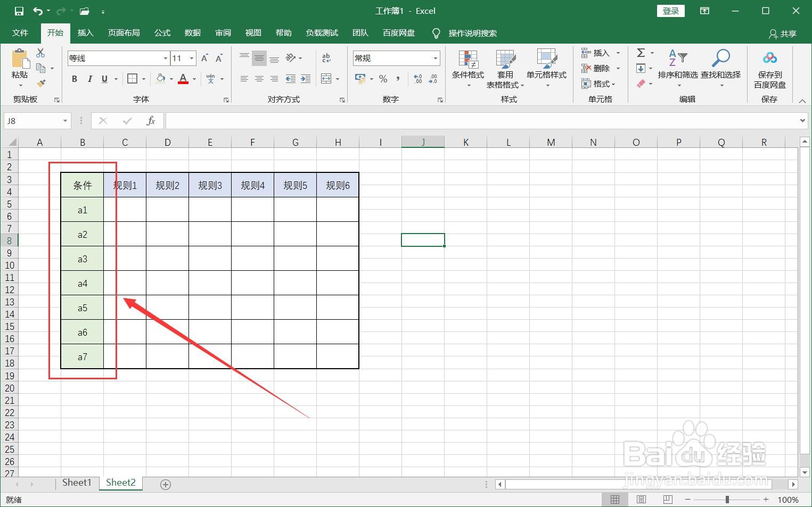Expand the font color dropdown arrow
The height and width of the screenshot is (507, 812).
(x=194, y=79)
